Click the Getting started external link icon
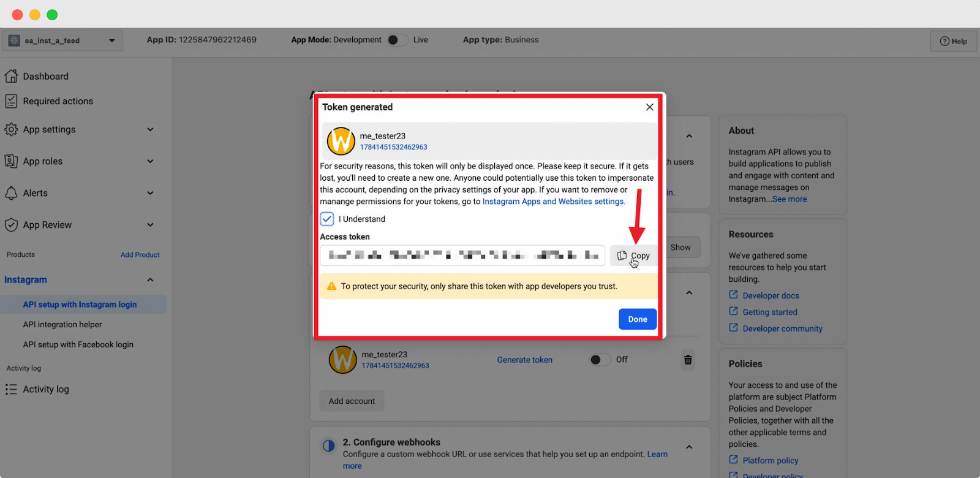Screen dimensions: 980x478 pos(733,311)
